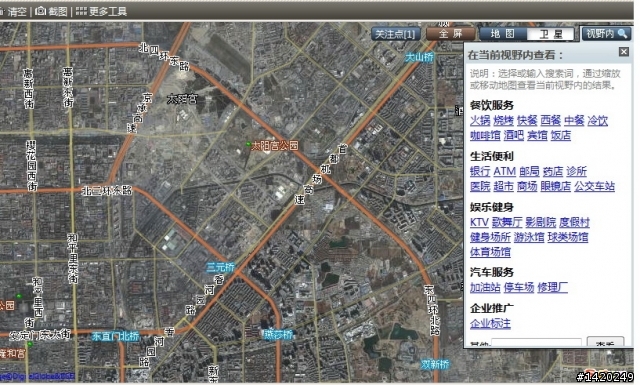Click the 西餐 link
Screen dimensions: 640x385
point(551,120)
